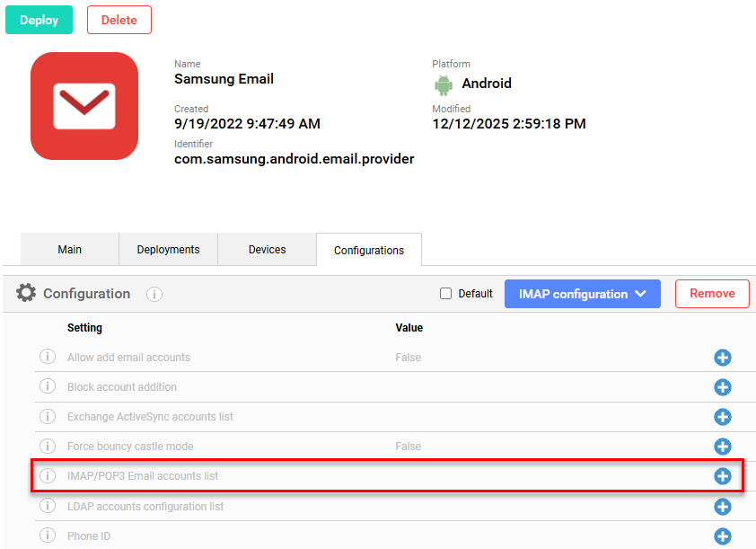Open the Samsung Email app icon
756x549 pixels.
pos(84,105)
